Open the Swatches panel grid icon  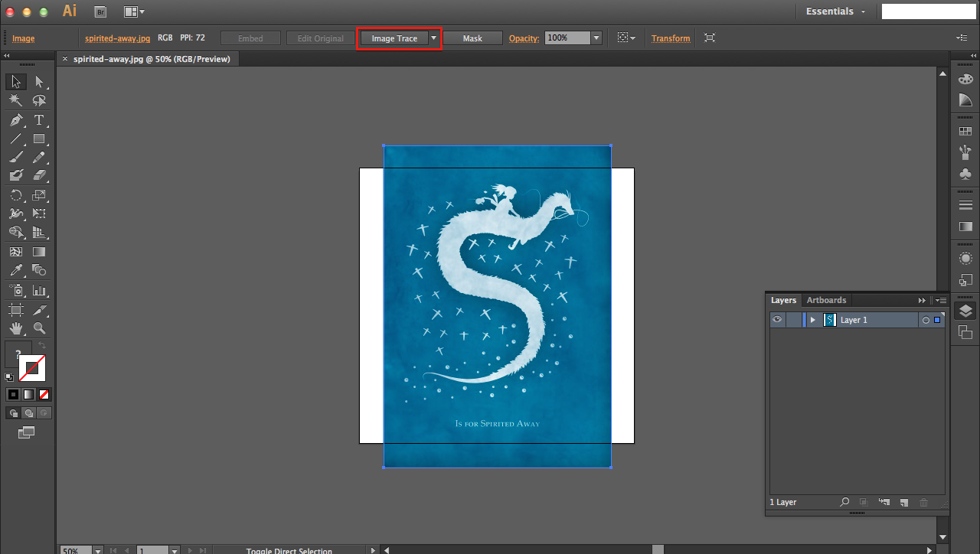(x=965, y=132)
